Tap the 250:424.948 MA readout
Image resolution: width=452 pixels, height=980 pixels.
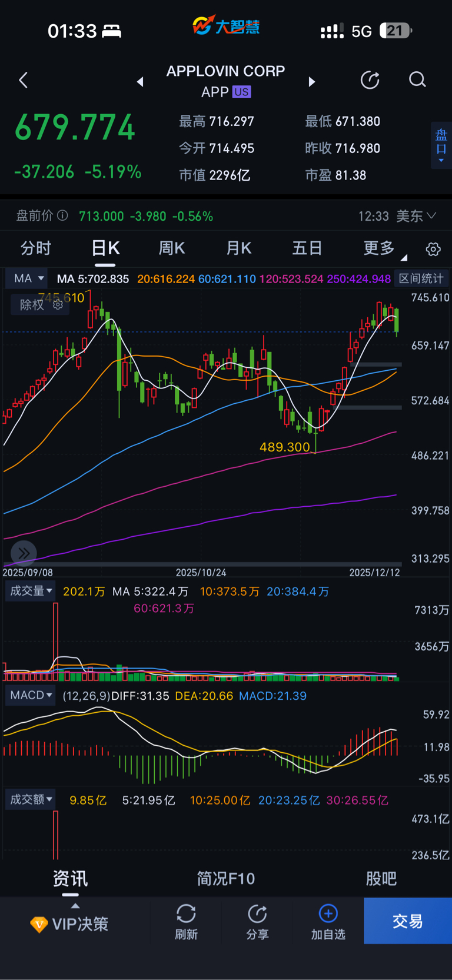click(359, 278)
